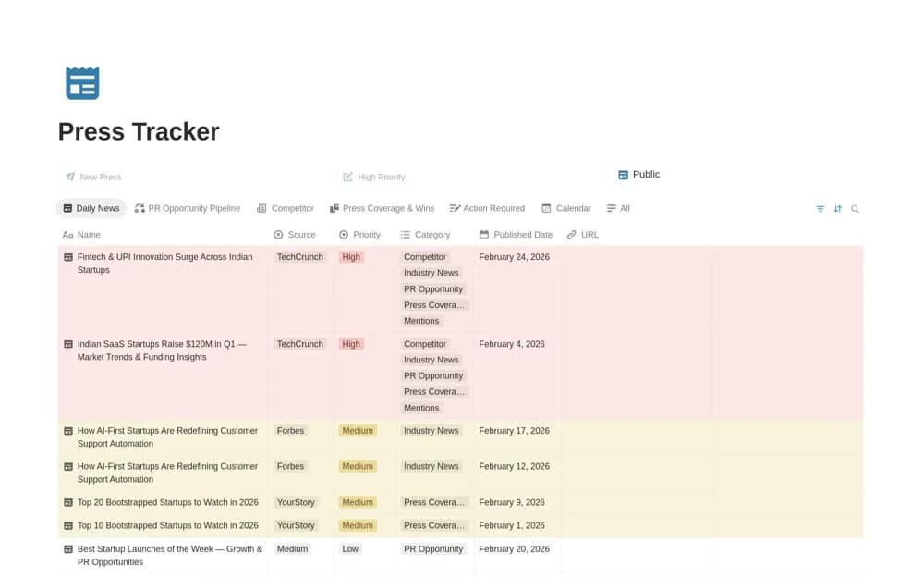The image size is (924, 577).
Task: Click Medium source in Best Startup Launches row
Action: click(x=292, y=549)
